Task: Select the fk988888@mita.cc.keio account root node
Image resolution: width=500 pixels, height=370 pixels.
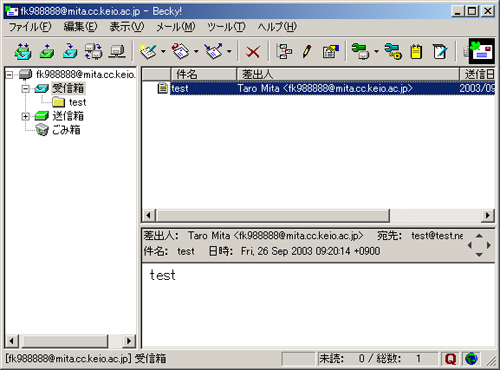Action: 86,74
